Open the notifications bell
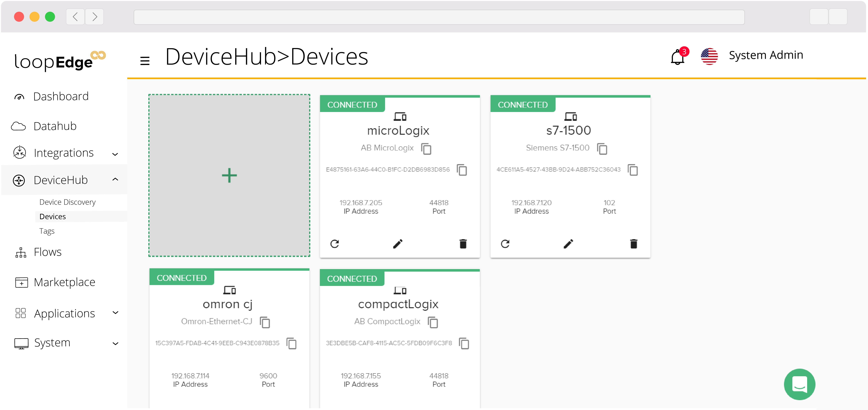Screen dimensions: 868x410 point(677,57)
